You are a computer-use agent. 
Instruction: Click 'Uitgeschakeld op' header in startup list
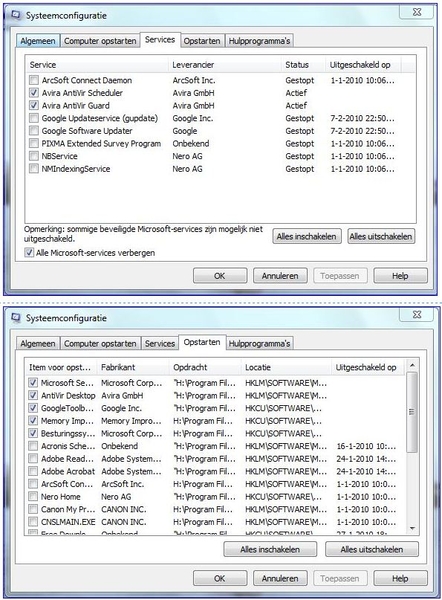click(368, 367)
